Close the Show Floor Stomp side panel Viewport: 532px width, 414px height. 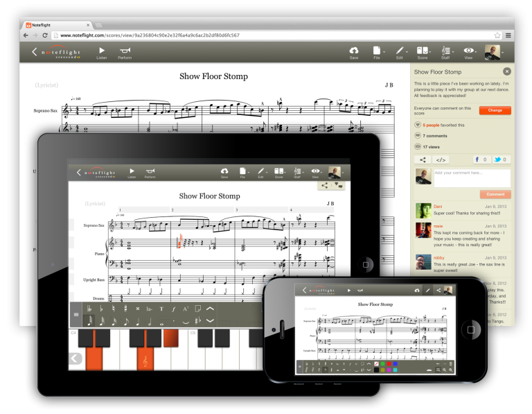pos(507,71)
